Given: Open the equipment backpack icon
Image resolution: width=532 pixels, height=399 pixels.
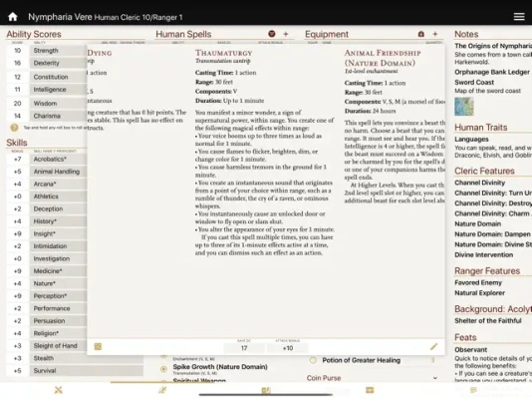Looking at the screenshot, I should (421, 34).
